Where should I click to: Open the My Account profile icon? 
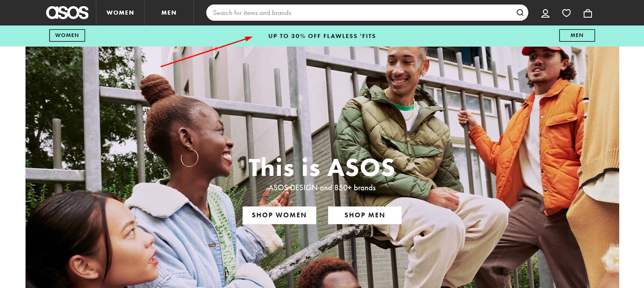[545, 13]
